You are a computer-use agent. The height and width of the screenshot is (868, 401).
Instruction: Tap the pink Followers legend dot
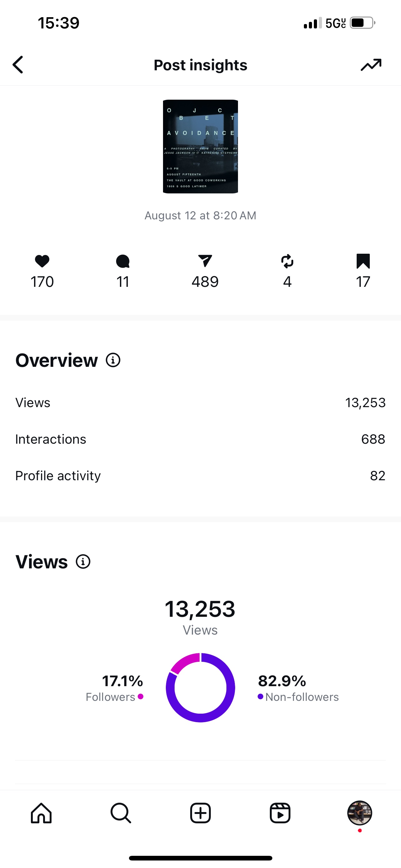pyautogui.click(x=141, y=696)
